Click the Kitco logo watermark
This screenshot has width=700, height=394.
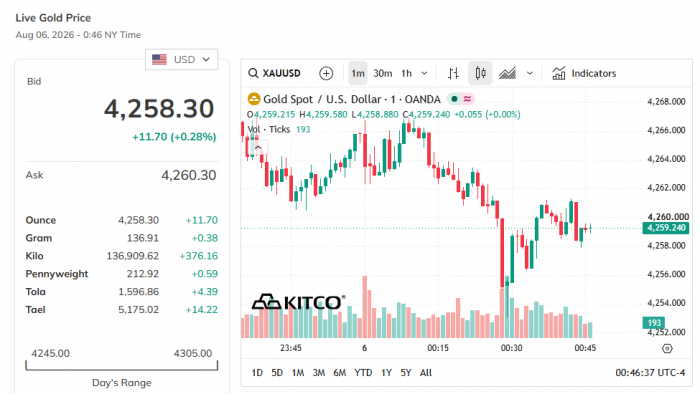pos(298,302)
